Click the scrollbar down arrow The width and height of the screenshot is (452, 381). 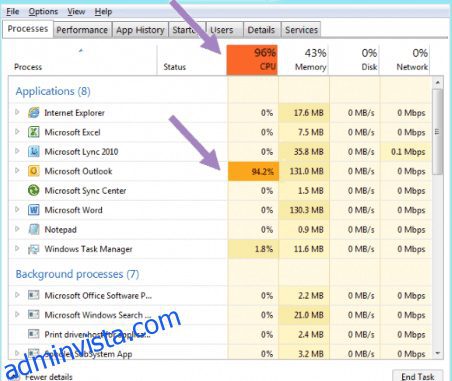click(x=438, y=353)
